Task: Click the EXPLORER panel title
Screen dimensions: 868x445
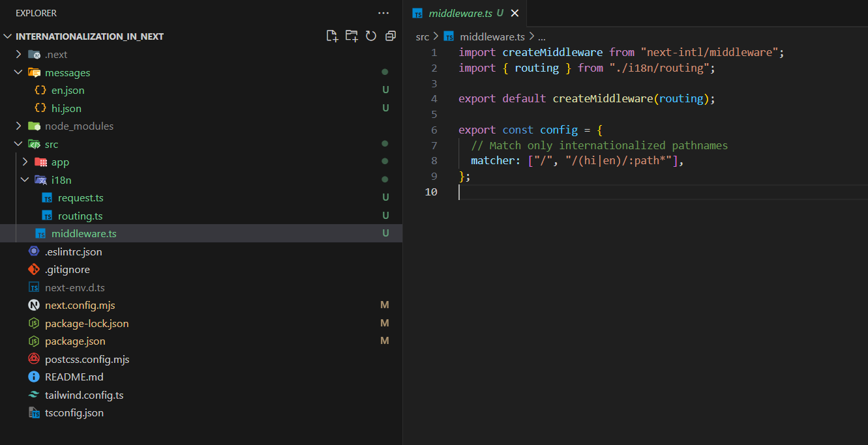Action: 36,13
